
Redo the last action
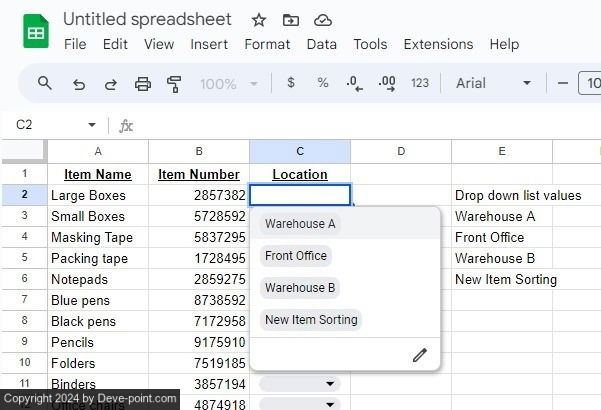110,84
